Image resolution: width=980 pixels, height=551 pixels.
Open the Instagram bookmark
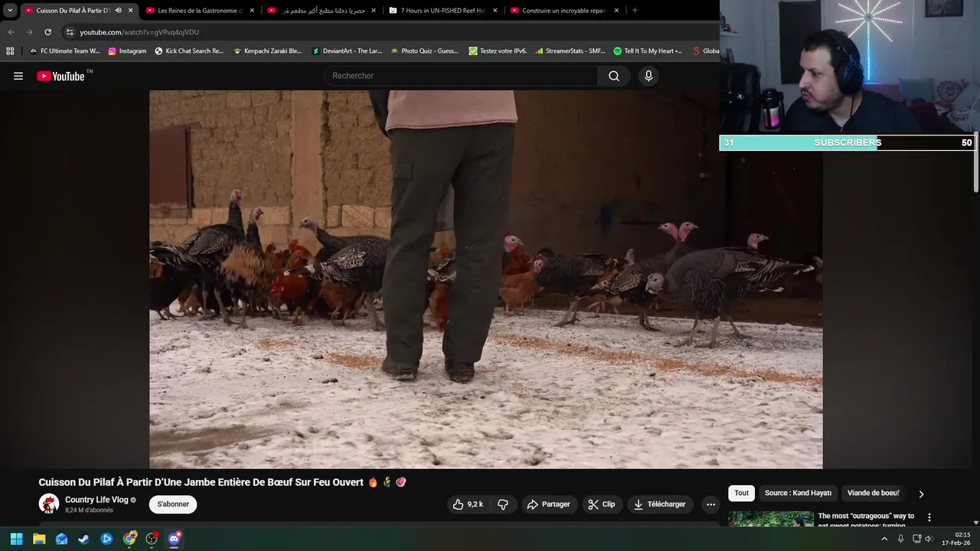point(127,51)
